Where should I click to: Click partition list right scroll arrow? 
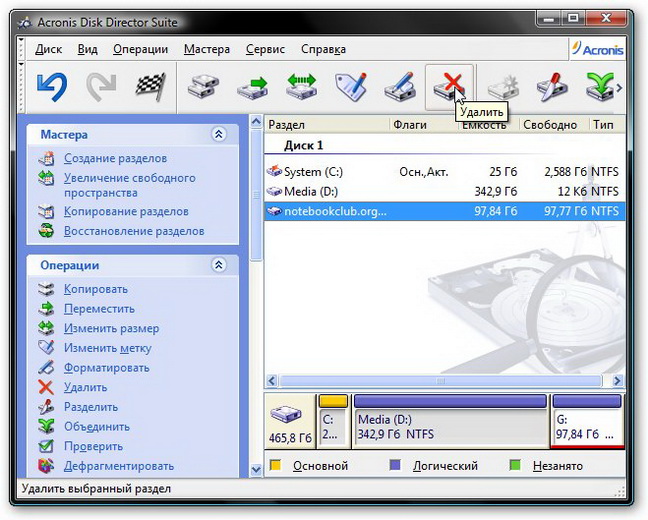pyautogui.click(x=617, y=380)
